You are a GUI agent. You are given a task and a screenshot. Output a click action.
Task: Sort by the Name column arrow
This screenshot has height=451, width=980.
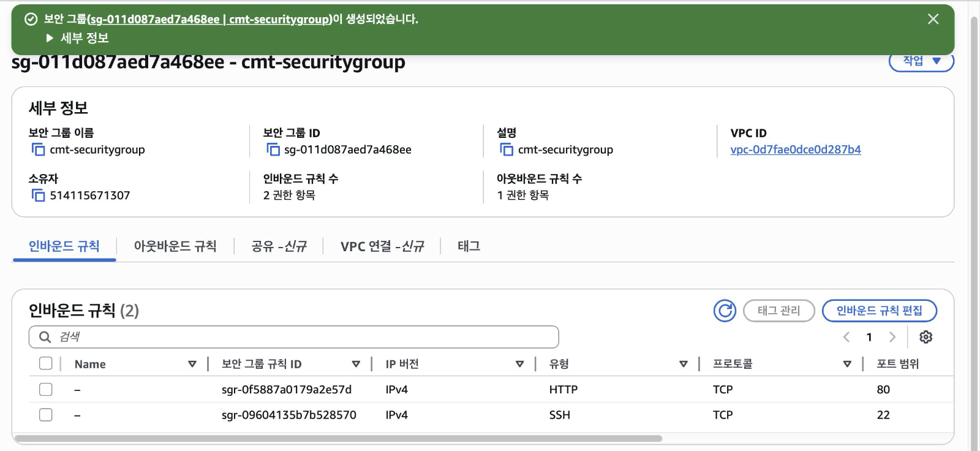point(192,364)
